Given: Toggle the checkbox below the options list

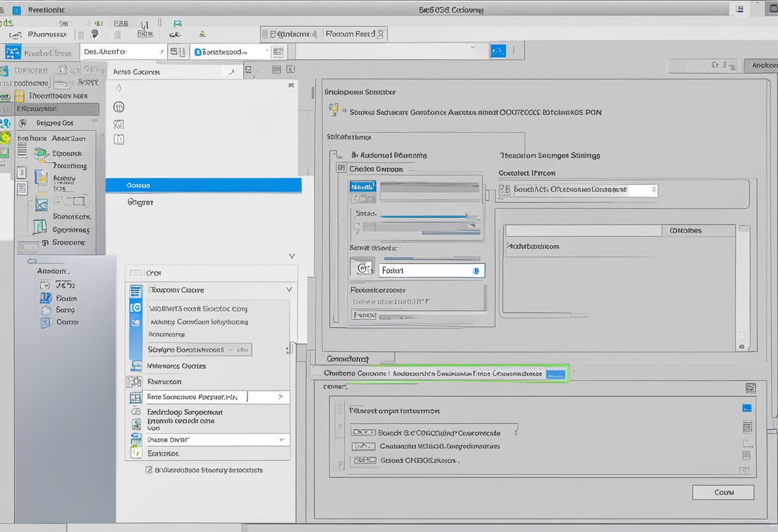Looking at the screenshot, I should click(149, 470).
